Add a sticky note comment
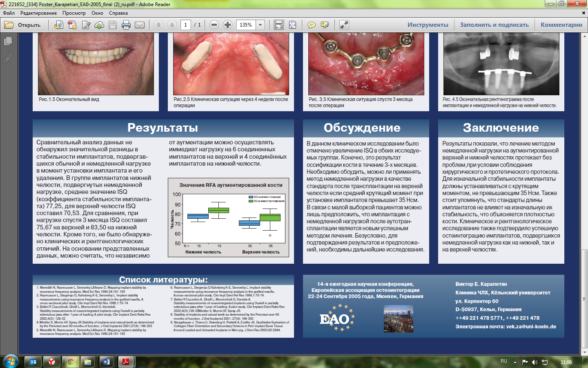This screenshot has width=588, height=368. coord(311,25)
